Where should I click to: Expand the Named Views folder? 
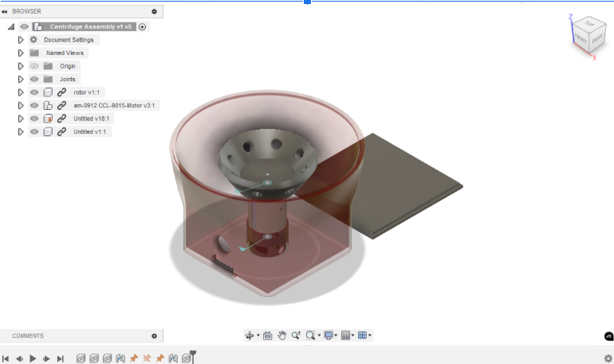(21, 53)
